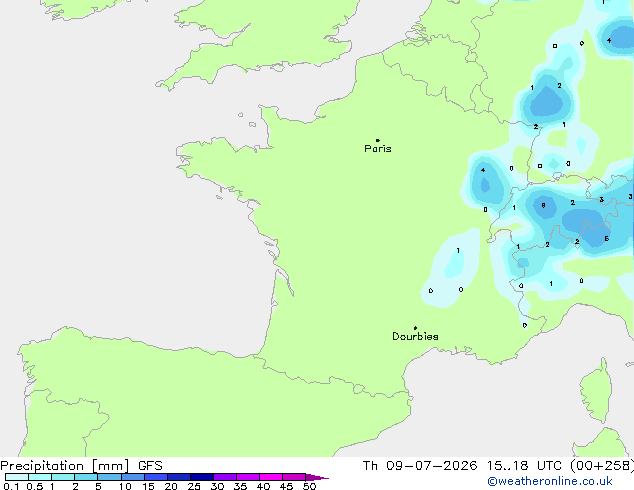Click the legend value "0.1"
Image resolution: width=634 pixels, height=490 pixels.
[11, 486]
